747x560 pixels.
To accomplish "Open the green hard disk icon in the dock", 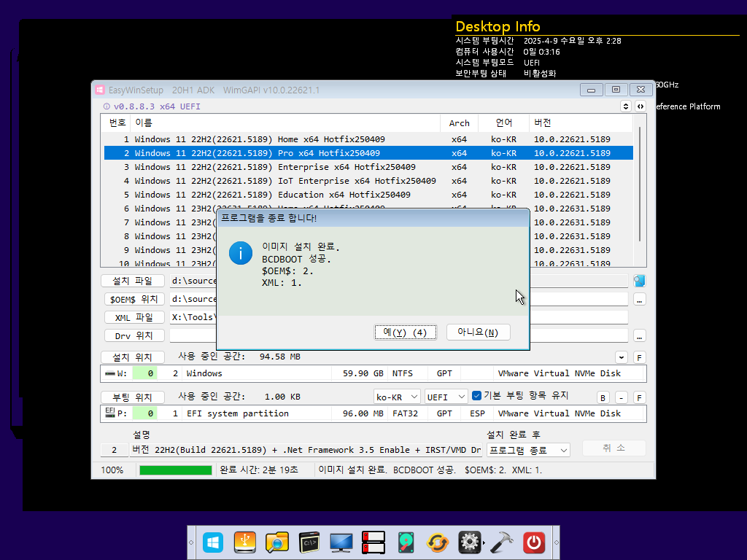I will [406, 542].
